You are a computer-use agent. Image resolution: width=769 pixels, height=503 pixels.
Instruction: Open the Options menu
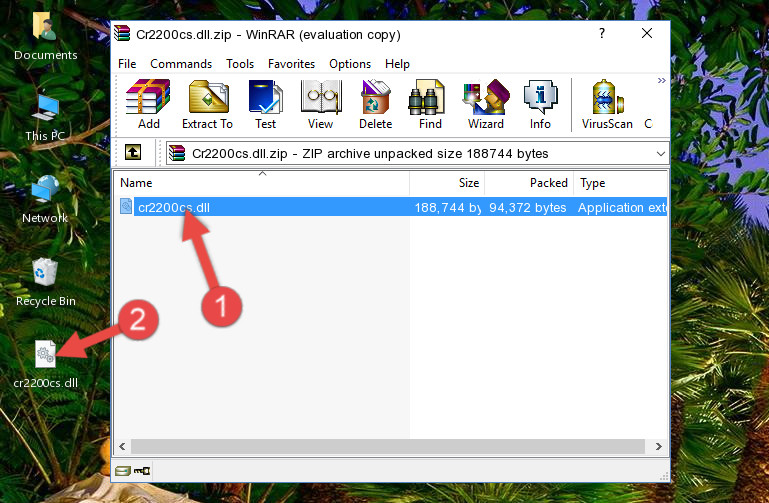pos(350,64)
